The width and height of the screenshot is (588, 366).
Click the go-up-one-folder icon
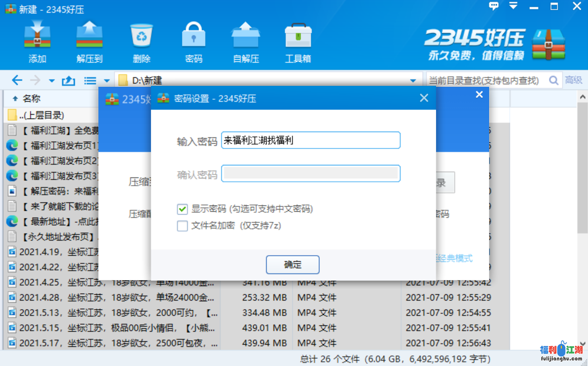click(x=68, y=81)
